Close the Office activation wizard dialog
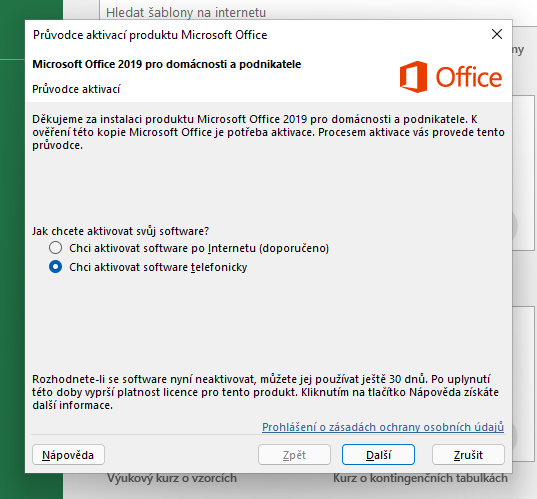537x499 pixels. [497, 34]
